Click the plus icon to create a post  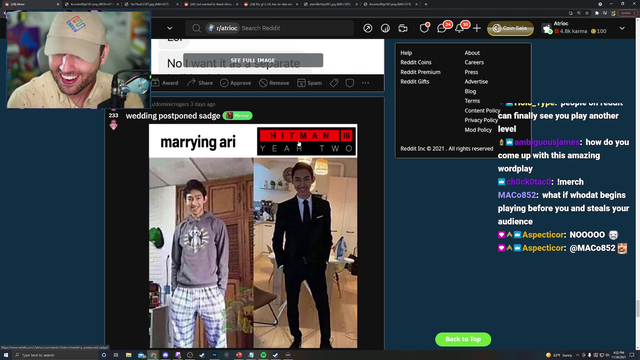pyautogui.click(x=476, y=28)
